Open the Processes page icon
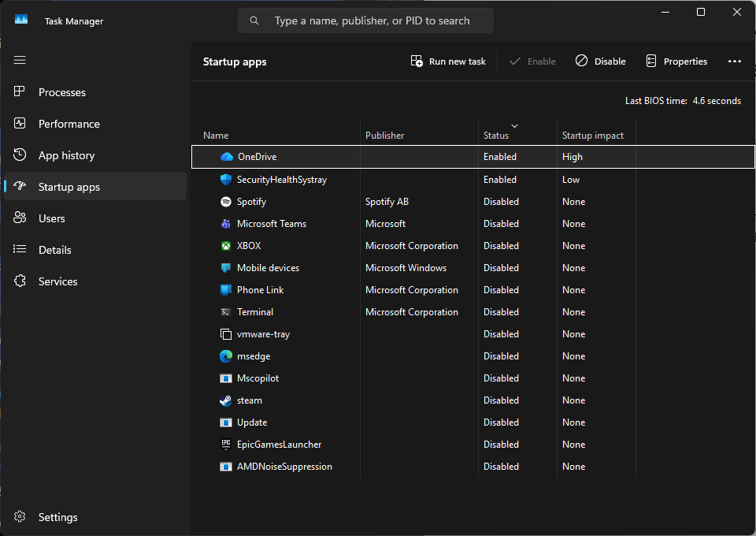 tap(19, 91)
